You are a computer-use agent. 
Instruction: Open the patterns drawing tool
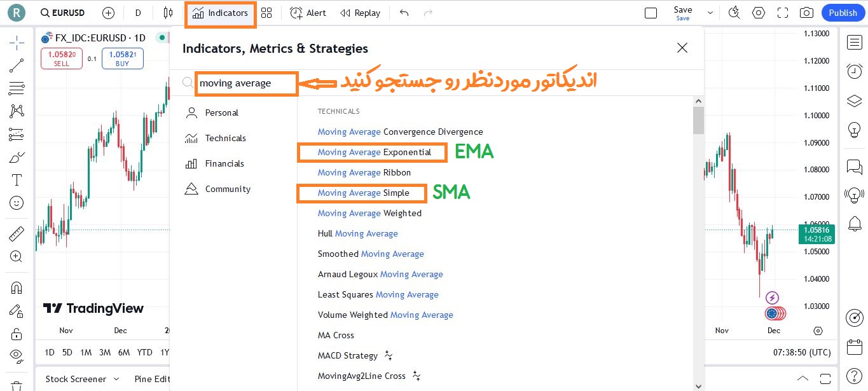point(17,111)
